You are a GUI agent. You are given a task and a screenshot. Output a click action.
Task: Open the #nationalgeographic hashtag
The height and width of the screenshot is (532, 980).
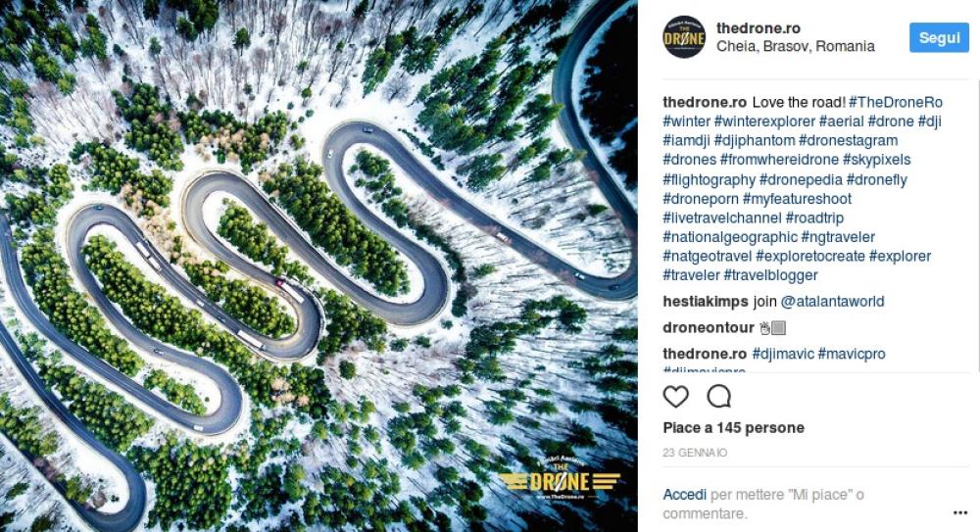[x=730, y=237]
